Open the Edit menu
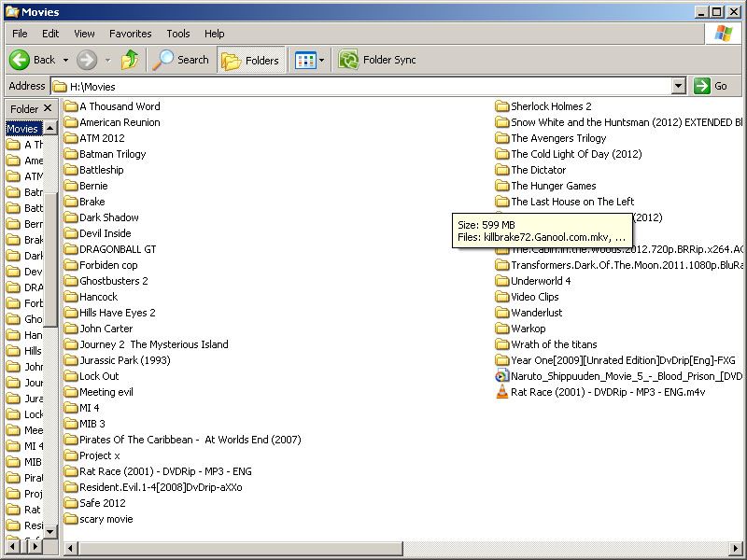Screen dimensions: 747x560 [50, 34]
